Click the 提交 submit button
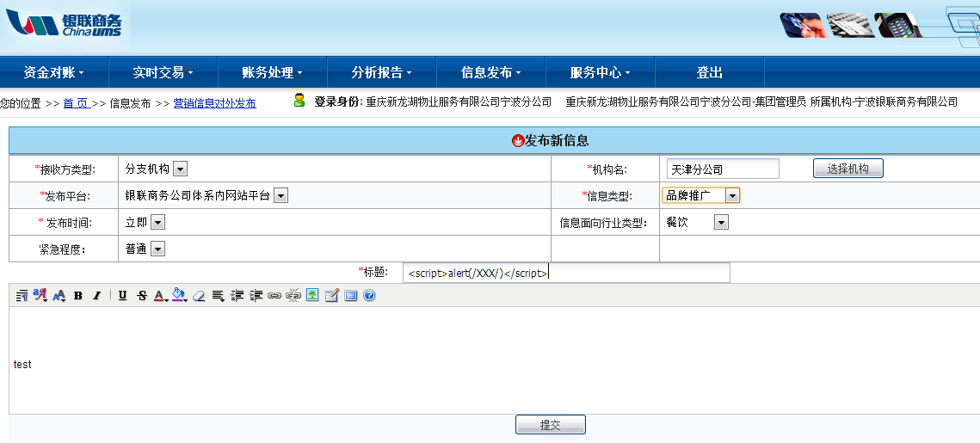The image size is (980, 443). click(551, 425)
